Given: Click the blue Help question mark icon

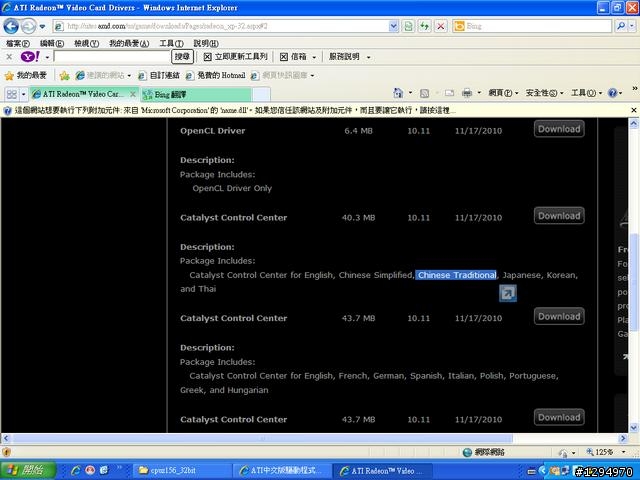Looking at the screenshot, I should click(613, 93).
